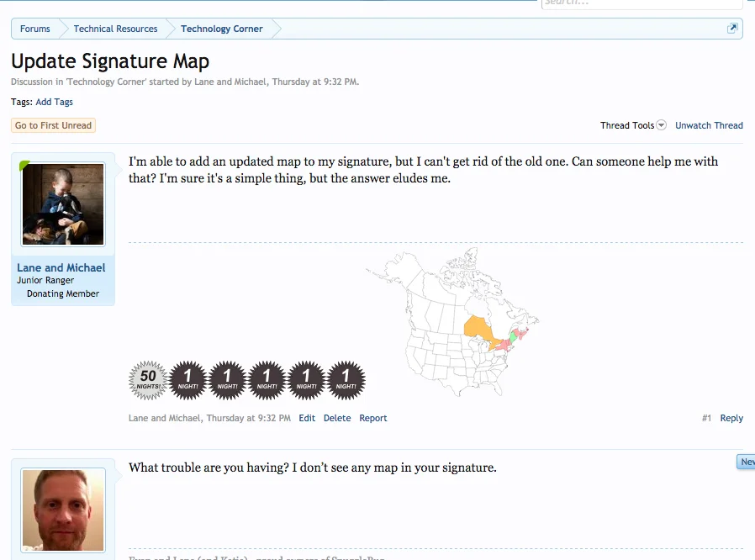The image size is (755, 560).
Task: Report the first post
Action: point(373,418)
